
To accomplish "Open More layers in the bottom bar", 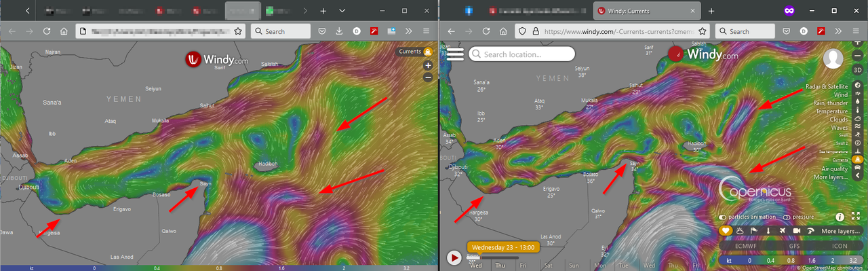I will [842, 231].
